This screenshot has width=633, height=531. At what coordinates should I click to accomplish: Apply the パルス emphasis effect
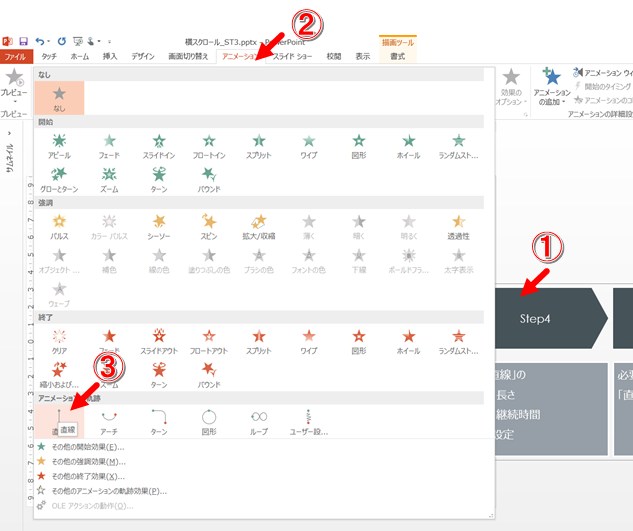[x=59, y=227]
